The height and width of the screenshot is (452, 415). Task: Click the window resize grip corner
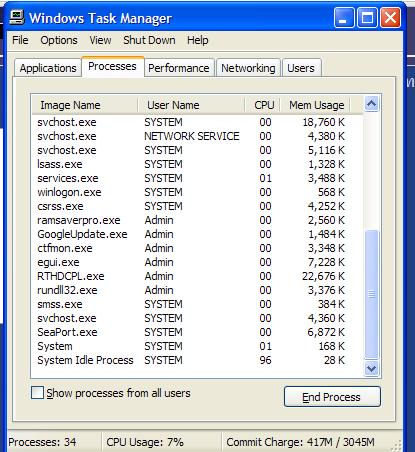click(396, 445)
